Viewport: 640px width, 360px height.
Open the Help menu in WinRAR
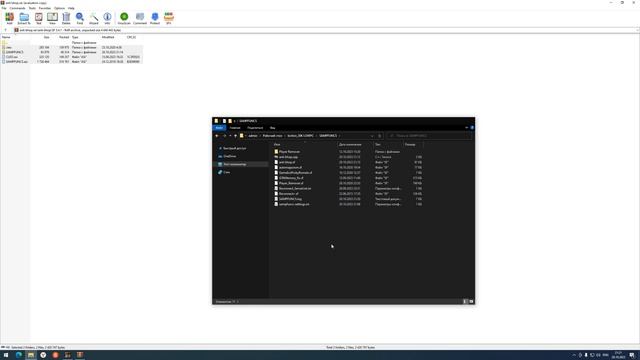[71, 8]
